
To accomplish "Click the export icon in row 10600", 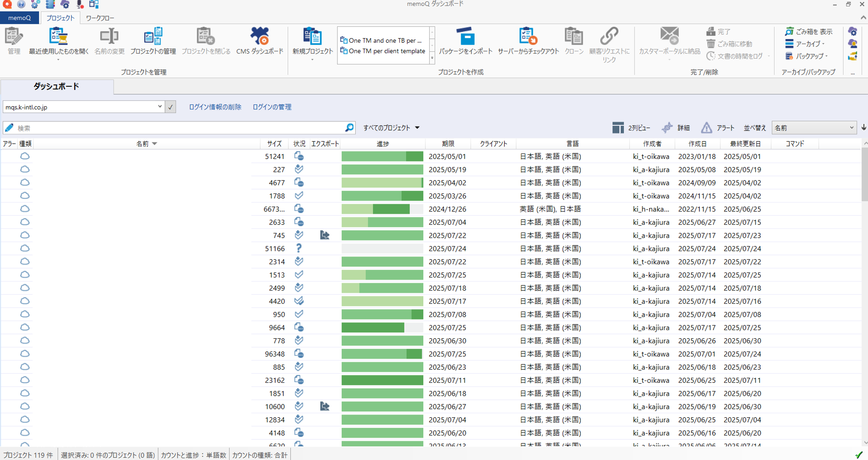I will (x=324, y=407).
